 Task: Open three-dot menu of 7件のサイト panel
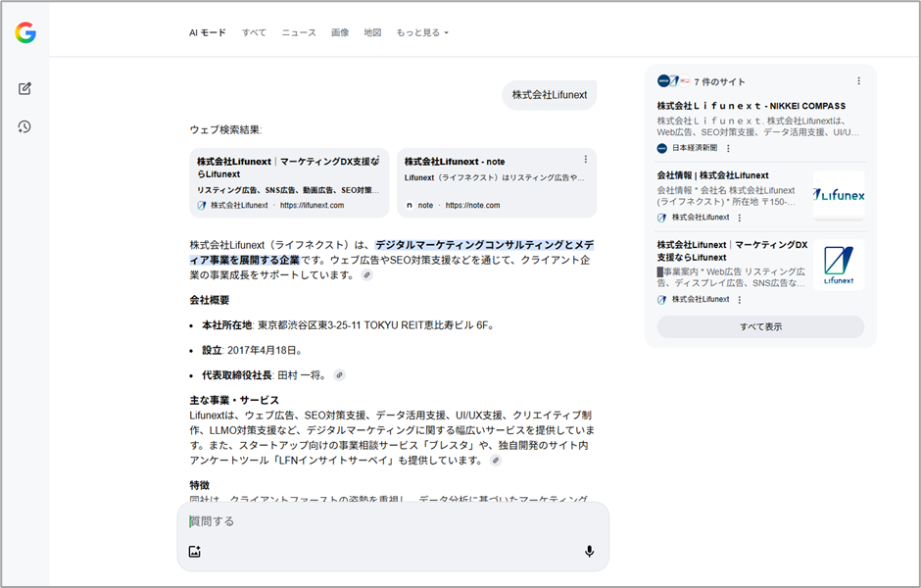tap(859, 81)
